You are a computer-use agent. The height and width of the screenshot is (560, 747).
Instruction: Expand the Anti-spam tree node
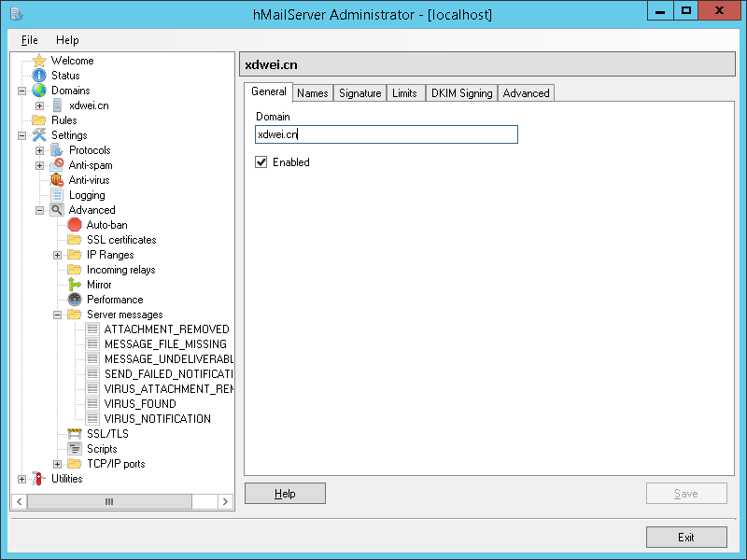39,165
